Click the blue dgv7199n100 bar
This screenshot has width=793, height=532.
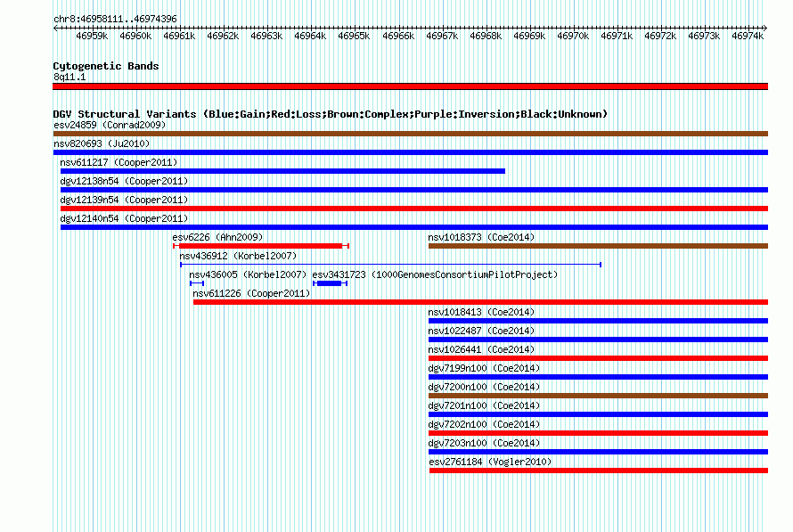pyautogui.click(x=598, y=377)
